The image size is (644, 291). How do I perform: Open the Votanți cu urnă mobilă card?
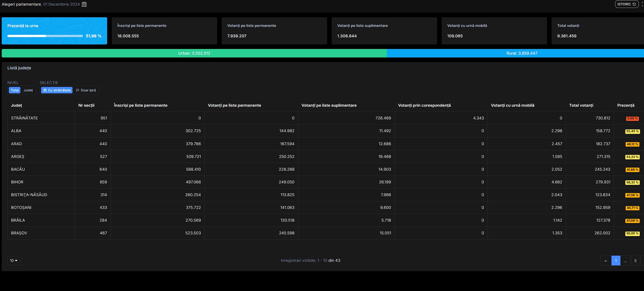point(494,31)
